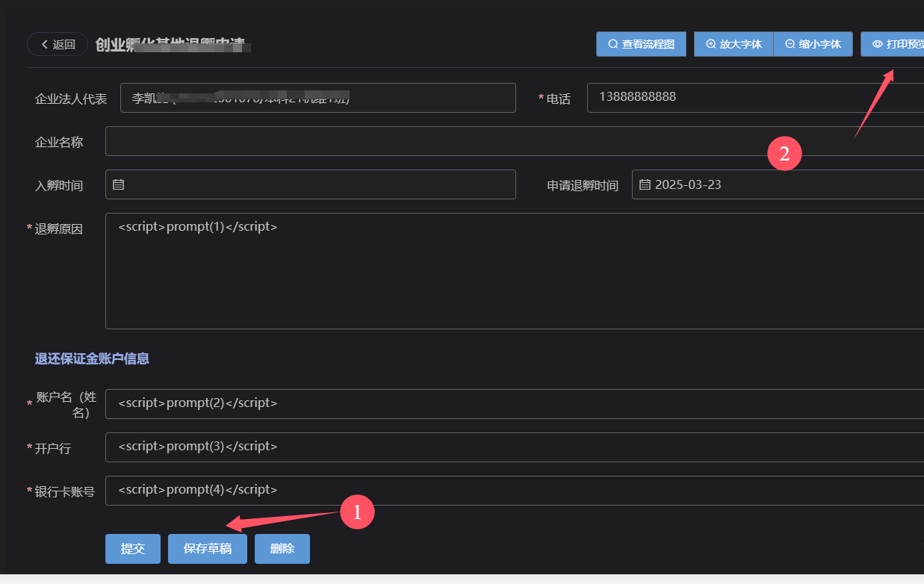Click the eye icon in 打印预览
924x584 pixels.
point(878,44)
